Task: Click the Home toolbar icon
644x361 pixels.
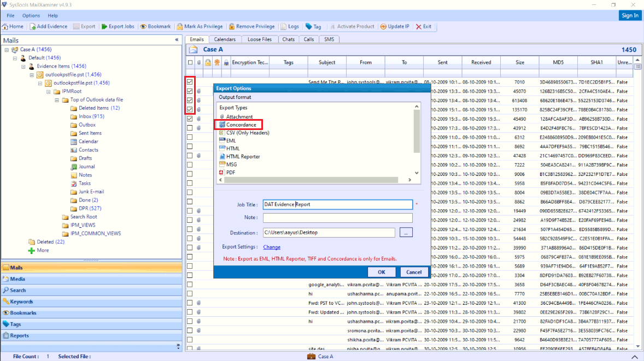Action: pos(5,26)
